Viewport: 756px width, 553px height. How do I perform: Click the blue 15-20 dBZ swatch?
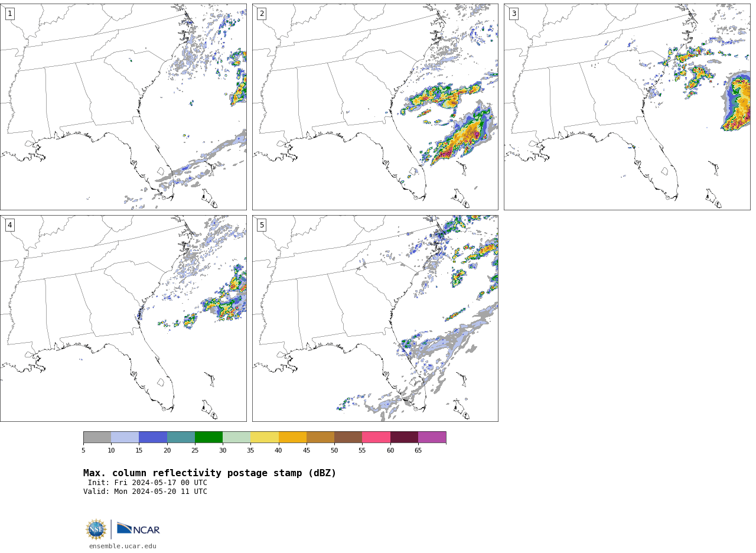coord(153,437)
